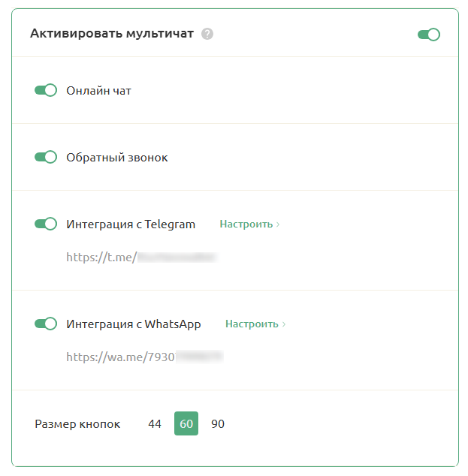Image resolution: width=468 pixels, height=476 pixels.
Task: Click the wa.me WhatsApp URL
Action: (145, 357)
